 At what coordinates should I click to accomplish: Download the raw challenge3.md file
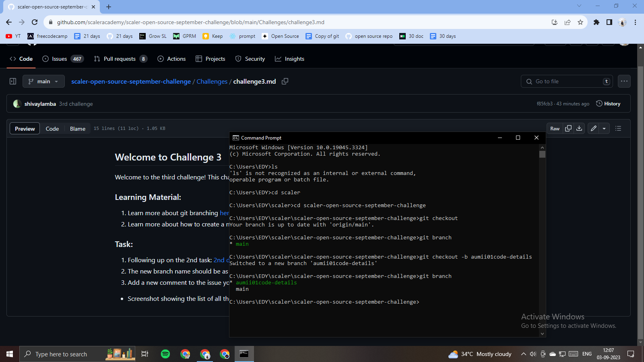[579, 128]
